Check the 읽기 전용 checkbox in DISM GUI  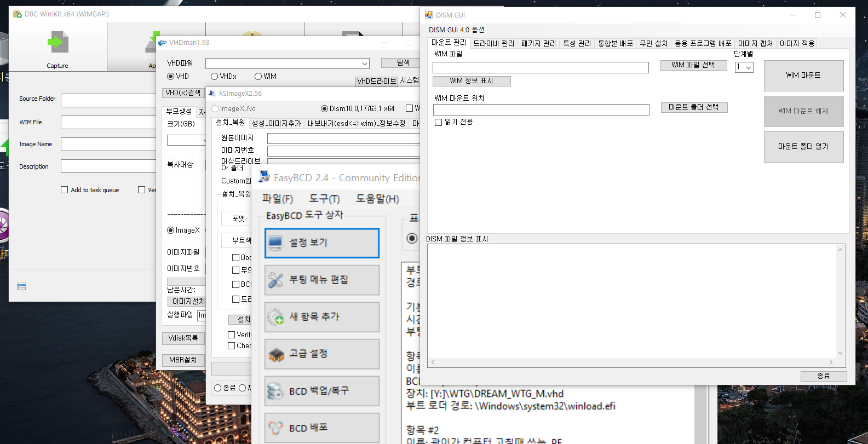pos(438,122)
